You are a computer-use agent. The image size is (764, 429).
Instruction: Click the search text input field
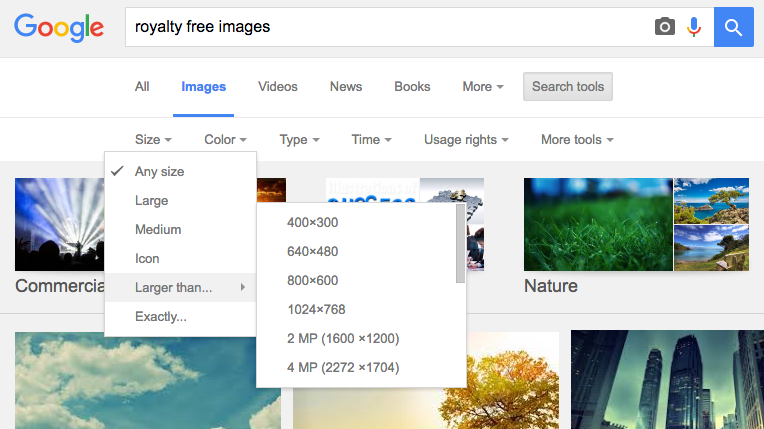[x=385, y=27]
